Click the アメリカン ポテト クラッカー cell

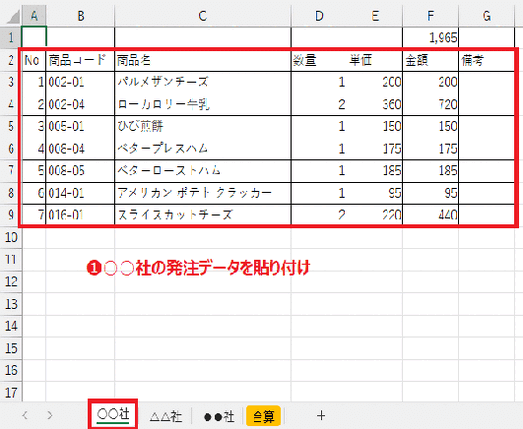(203, 193)
